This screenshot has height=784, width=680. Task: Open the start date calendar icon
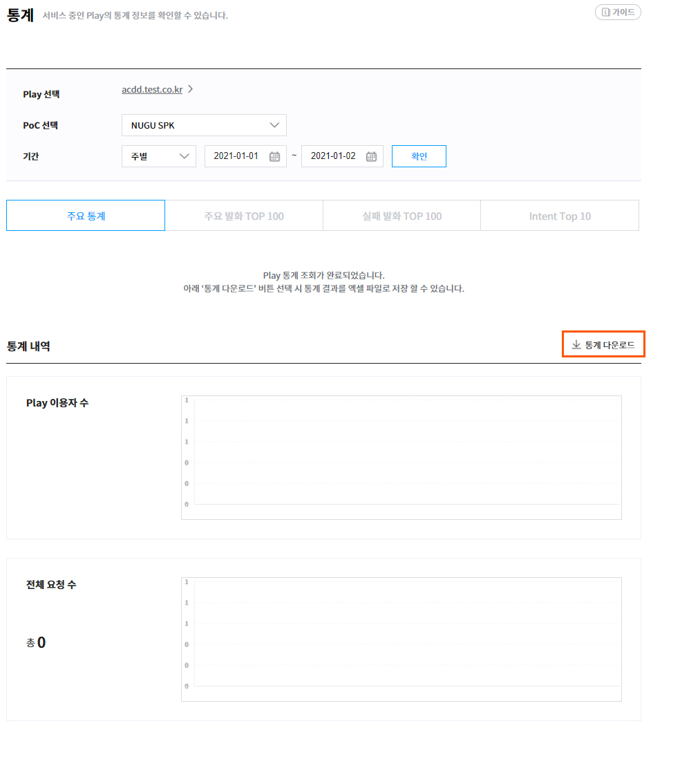tap(274, 156)
